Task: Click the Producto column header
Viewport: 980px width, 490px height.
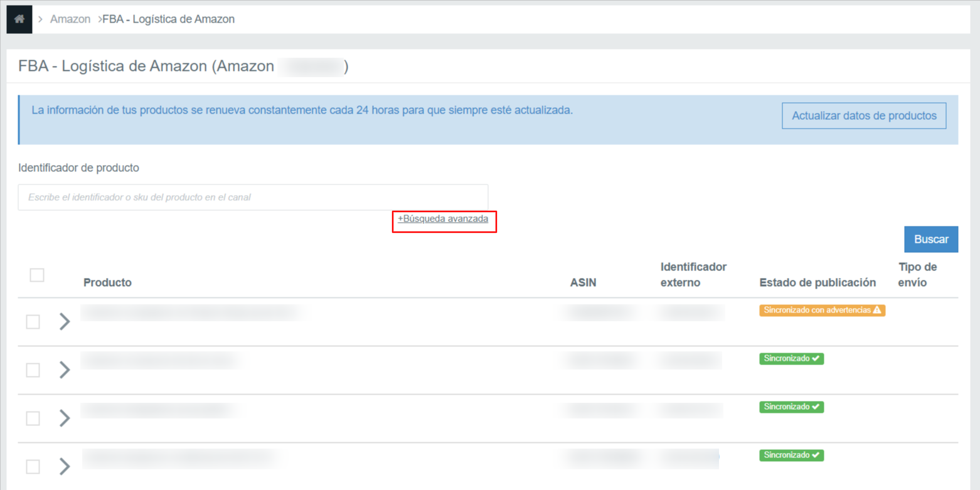Action: [x=107, y=282]
